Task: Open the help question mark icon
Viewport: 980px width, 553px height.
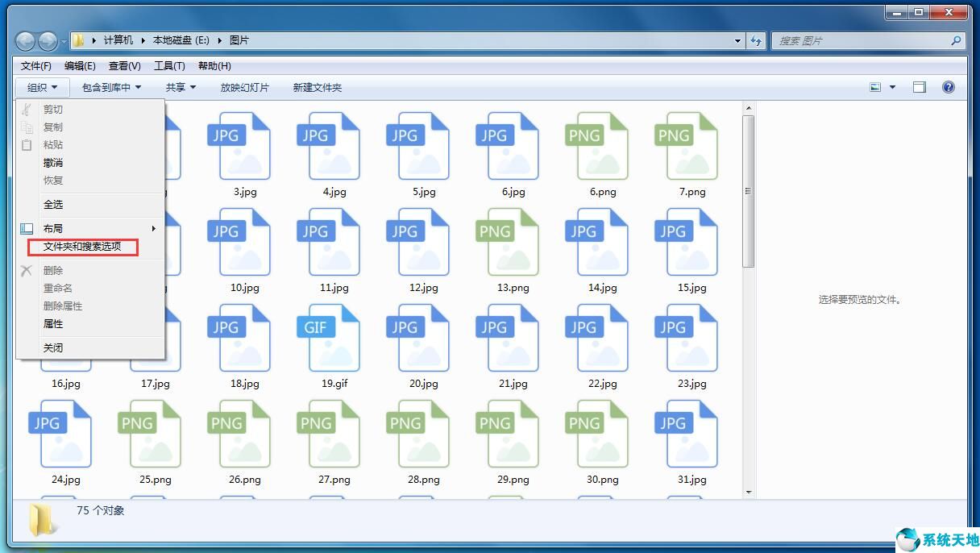Action: (x=948, y=87)
